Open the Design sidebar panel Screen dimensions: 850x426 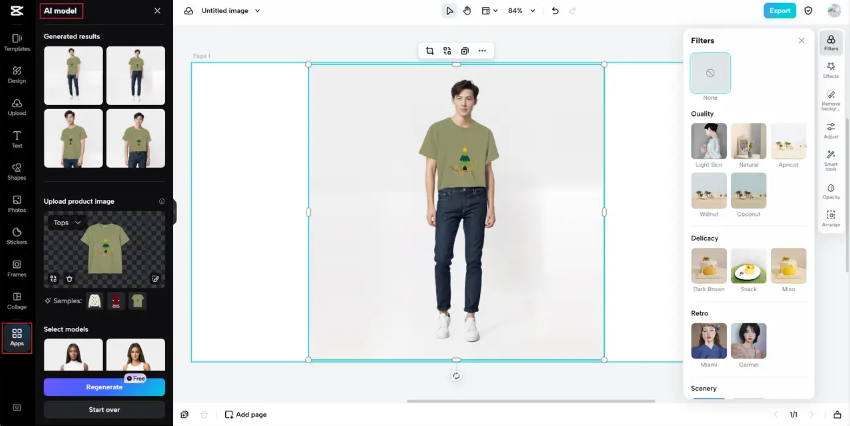[17, 75]
